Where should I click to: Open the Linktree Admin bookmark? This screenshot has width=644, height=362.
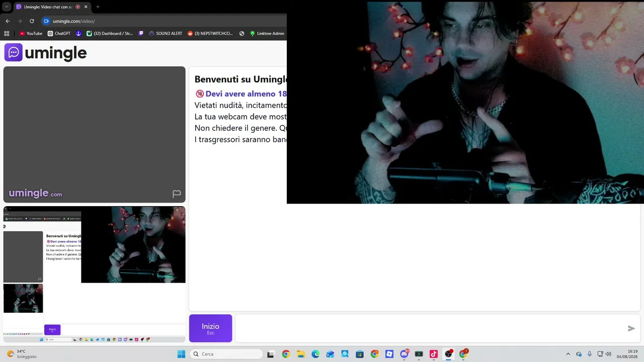pos(267,34)
